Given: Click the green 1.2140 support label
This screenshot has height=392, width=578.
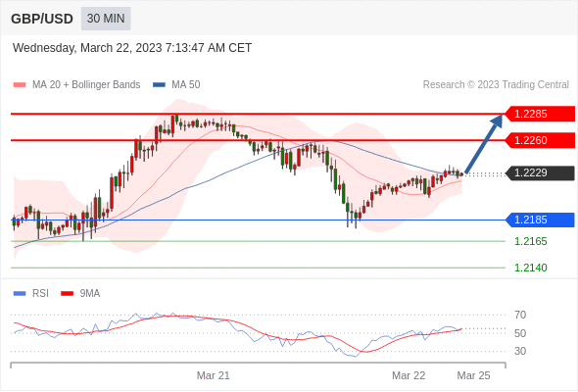Looking at the screenshot, I should (530, 268).
